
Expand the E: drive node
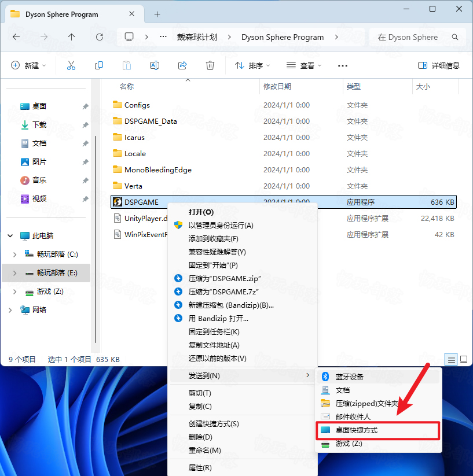pyautogui.click(x=14, y=273)
